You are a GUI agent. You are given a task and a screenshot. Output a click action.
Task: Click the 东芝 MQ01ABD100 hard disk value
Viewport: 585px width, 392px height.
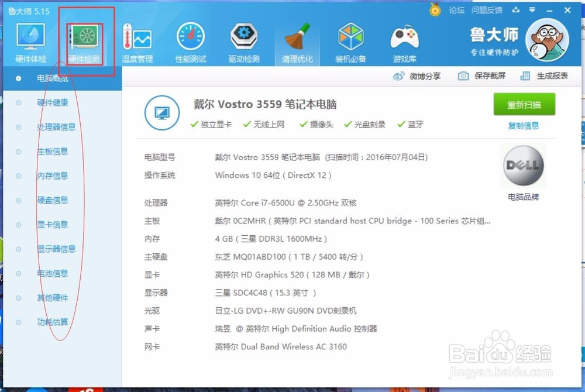coord(289,257)
